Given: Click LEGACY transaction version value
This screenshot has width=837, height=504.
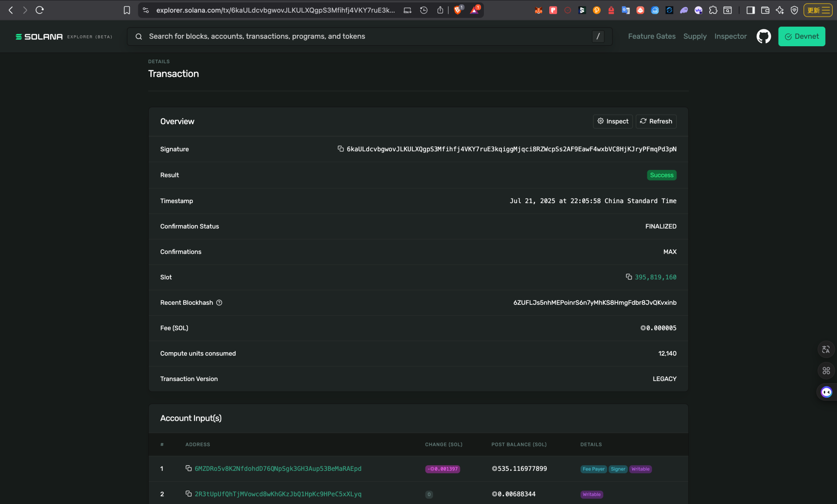Looking at the screenshot, I should [x=664, y=379].
